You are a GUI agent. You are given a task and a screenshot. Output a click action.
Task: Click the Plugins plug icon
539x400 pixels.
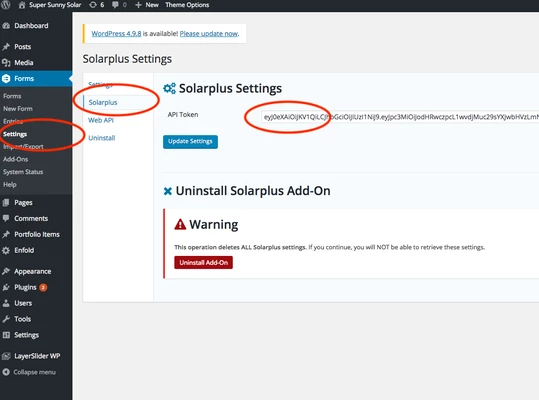click(x=6, y=287)
